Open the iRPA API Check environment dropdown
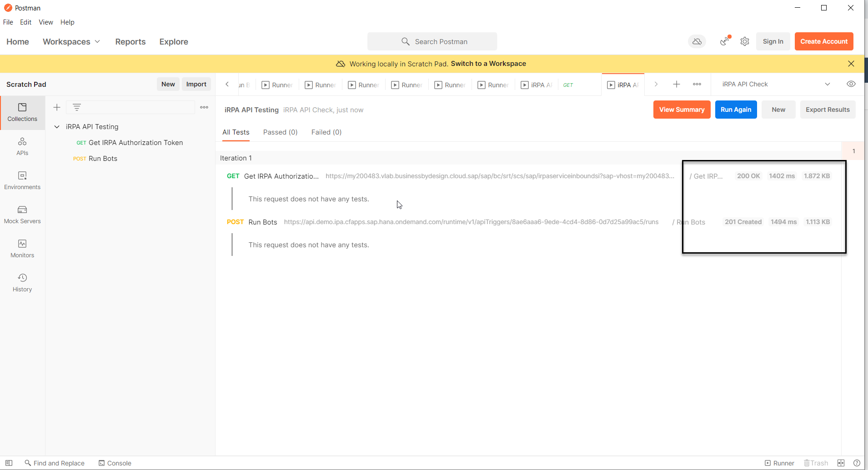868x470 pixels. pyautogui.click(x=776, y=84)
